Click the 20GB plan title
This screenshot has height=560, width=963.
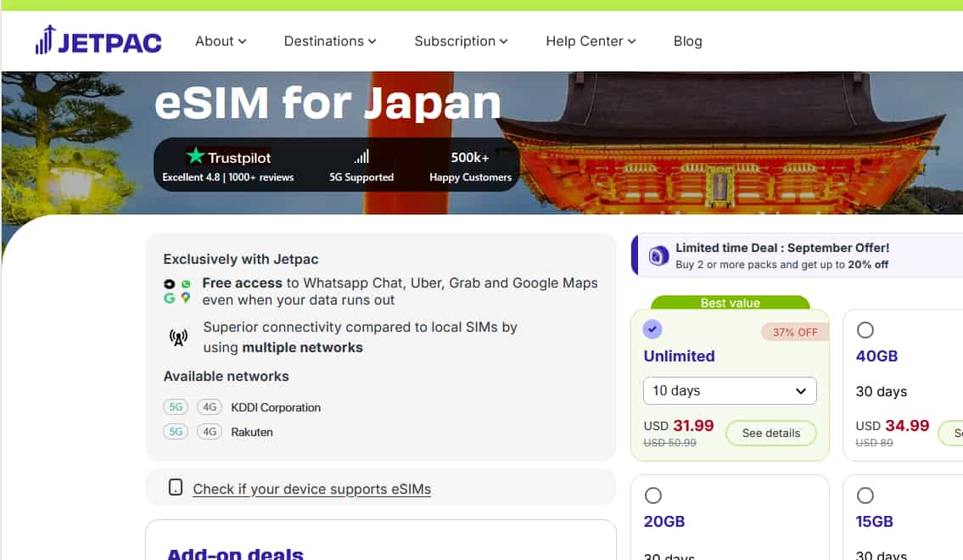click(663, 521)
